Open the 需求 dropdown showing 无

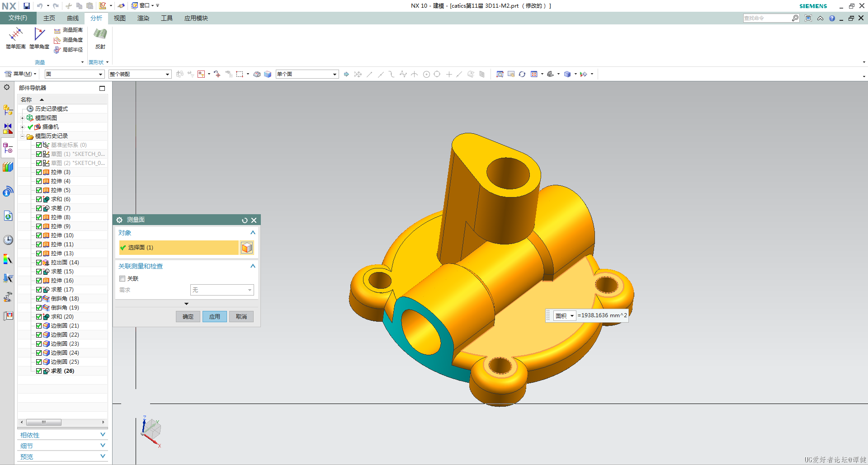click(222, 290)
